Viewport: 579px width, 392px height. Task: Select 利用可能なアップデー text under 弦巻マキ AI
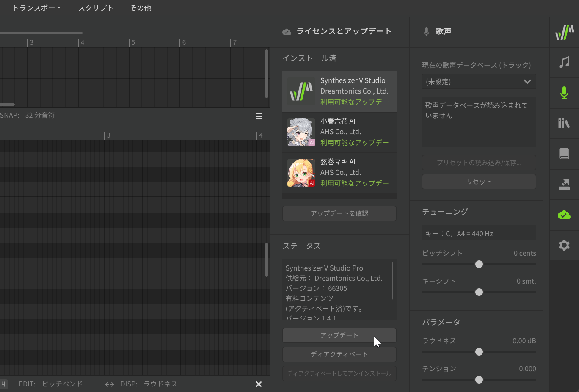(355, 183)
